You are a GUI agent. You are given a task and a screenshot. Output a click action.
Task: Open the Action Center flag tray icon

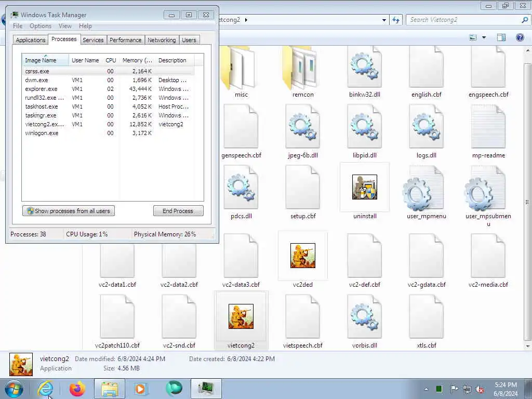click(454, 389)
